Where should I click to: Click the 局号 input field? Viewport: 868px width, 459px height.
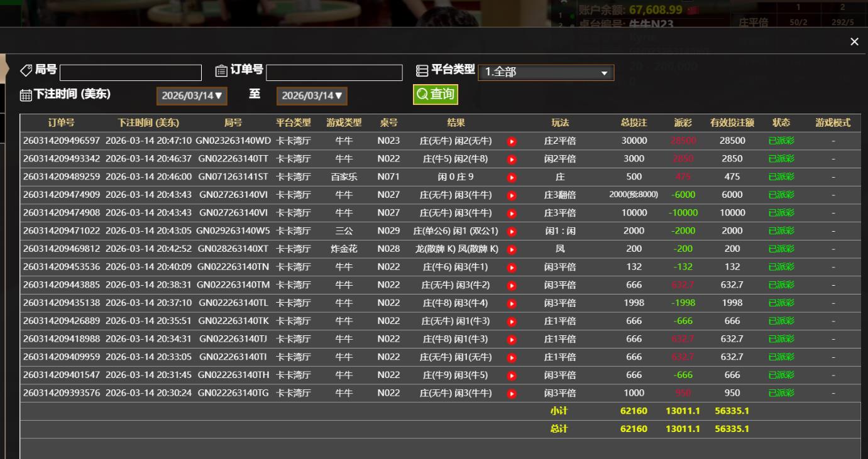coord(131,73)
